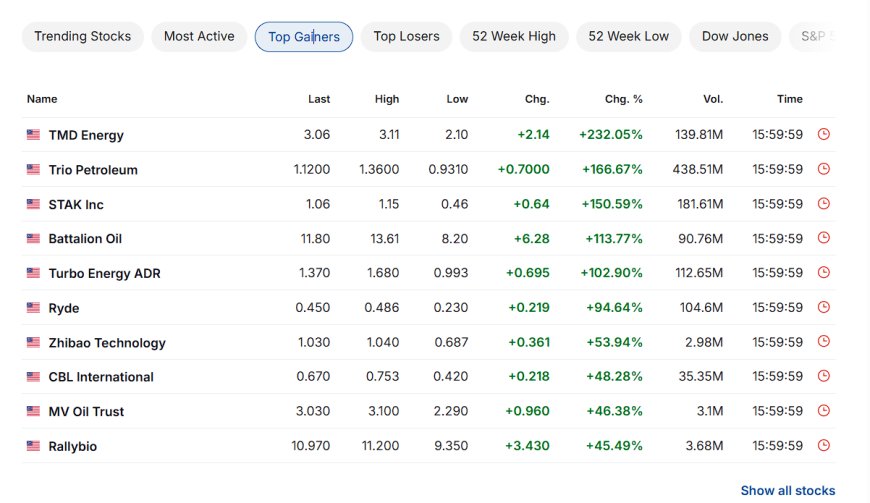The height and width of the screenshot is (503, 870).
Task: Open the TMD Energy stock link
Action: tap(86, 135)
